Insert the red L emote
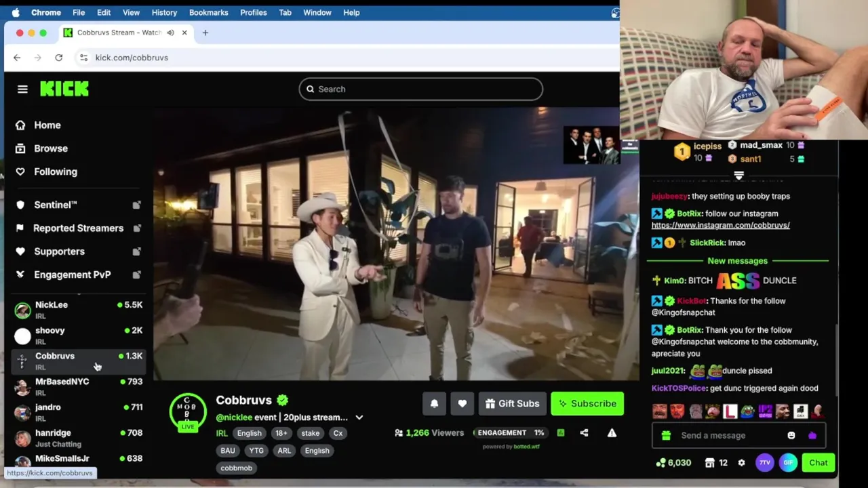 730,411
